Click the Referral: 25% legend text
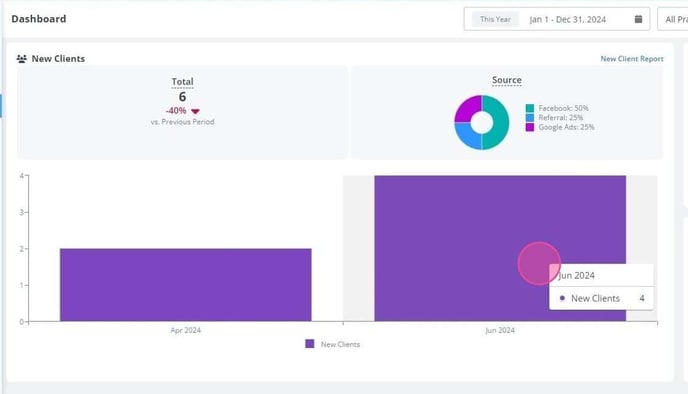This screenshot has height=394, width=688. 561,118
